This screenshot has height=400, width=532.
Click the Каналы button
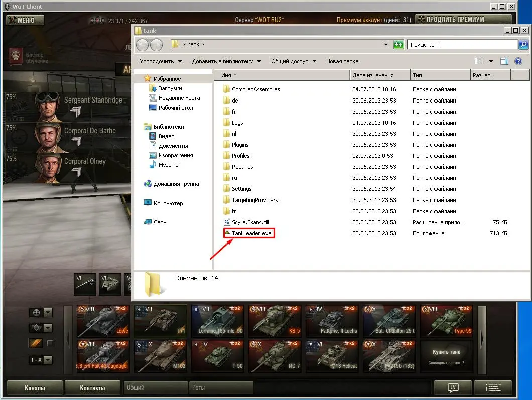[35, 388]
